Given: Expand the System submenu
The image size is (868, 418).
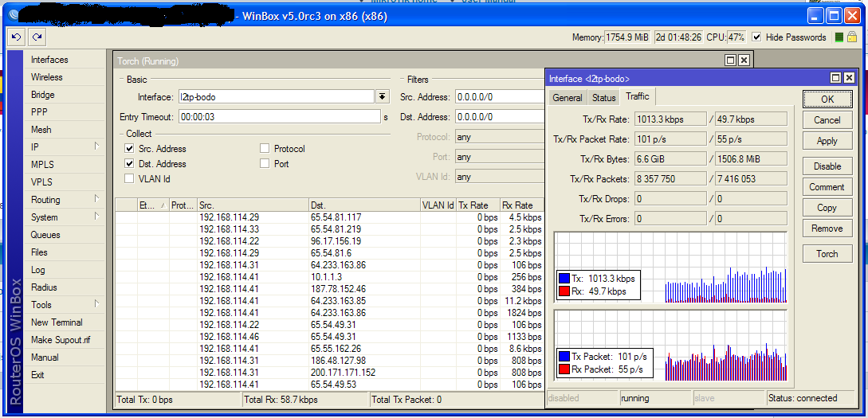Looking at the screenshot, I should [96, 217].
